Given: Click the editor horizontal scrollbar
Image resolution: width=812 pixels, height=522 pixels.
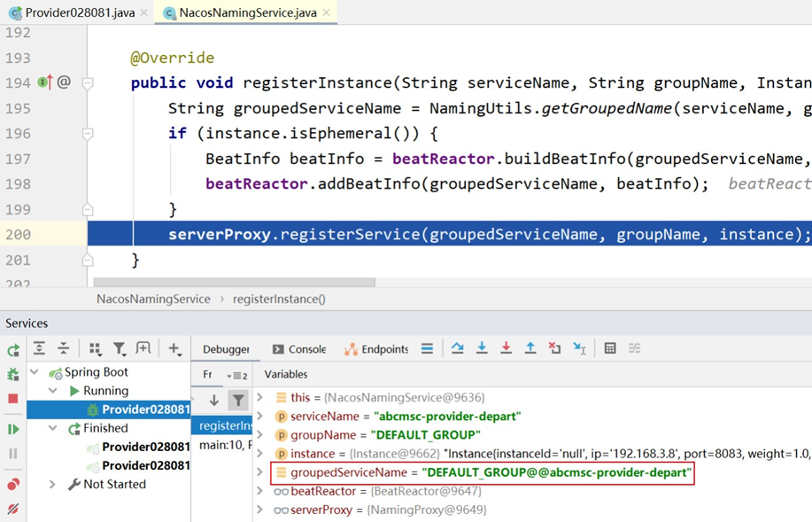Looking at the screenshot, I should 234,283.
